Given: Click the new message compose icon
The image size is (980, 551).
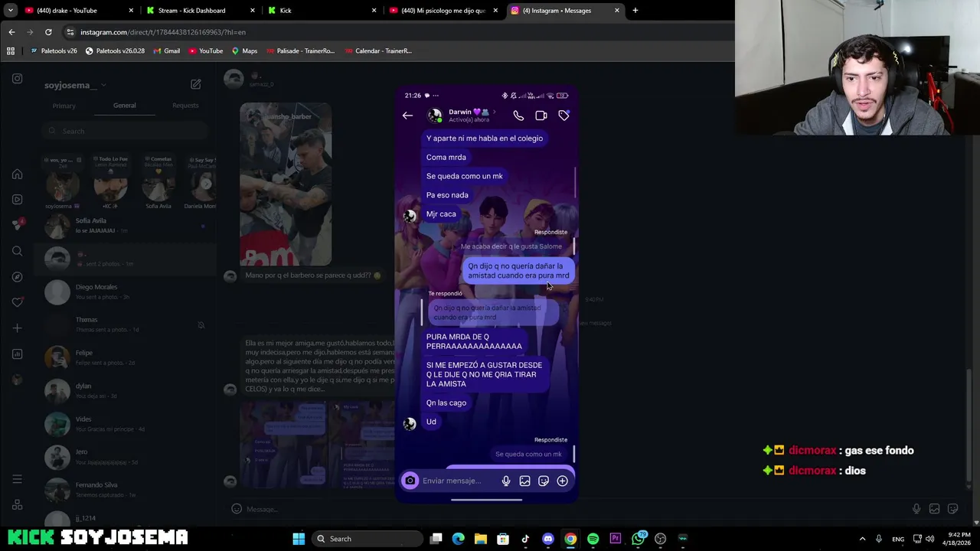Looking at the screenshot, I should (196, 84).
